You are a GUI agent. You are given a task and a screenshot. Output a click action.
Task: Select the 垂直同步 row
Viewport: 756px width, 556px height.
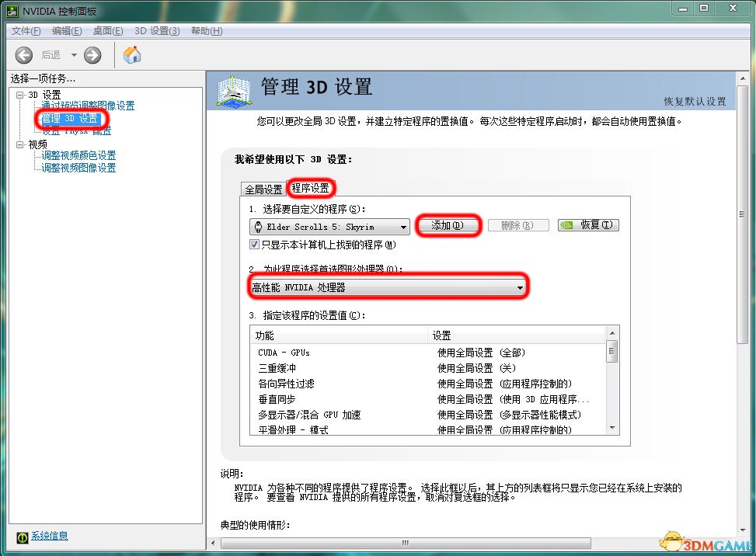pos(427,399)
